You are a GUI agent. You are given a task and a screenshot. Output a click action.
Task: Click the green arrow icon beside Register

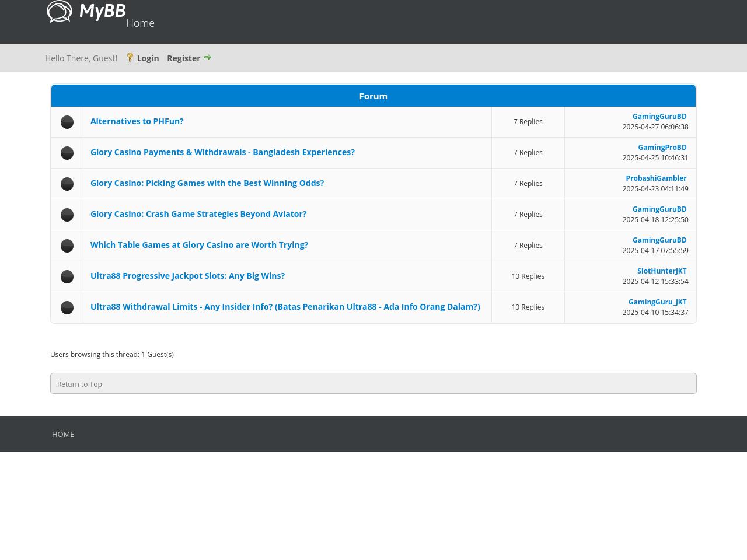pyautogui.click(x=207, y=57)
